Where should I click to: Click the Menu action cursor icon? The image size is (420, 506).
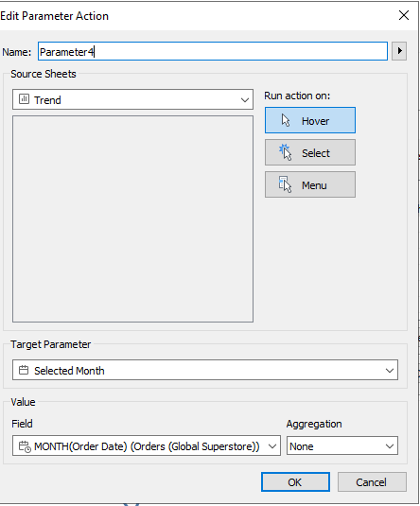pyautogui.click(x=285, y=184)
